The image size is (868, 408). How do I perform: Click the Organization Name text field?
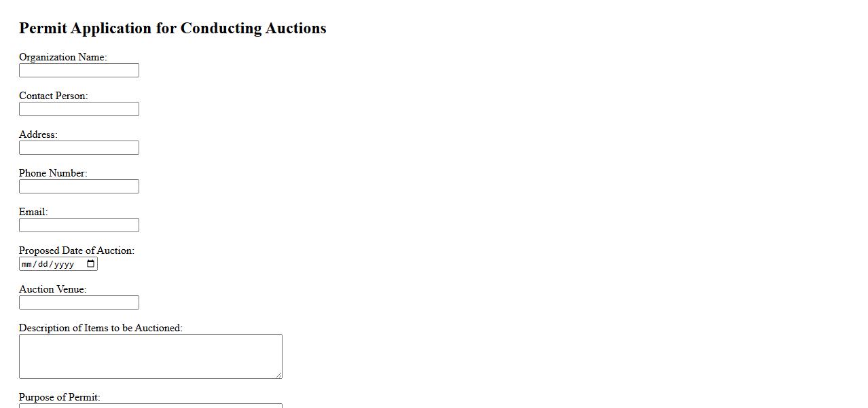coord(79,71)
